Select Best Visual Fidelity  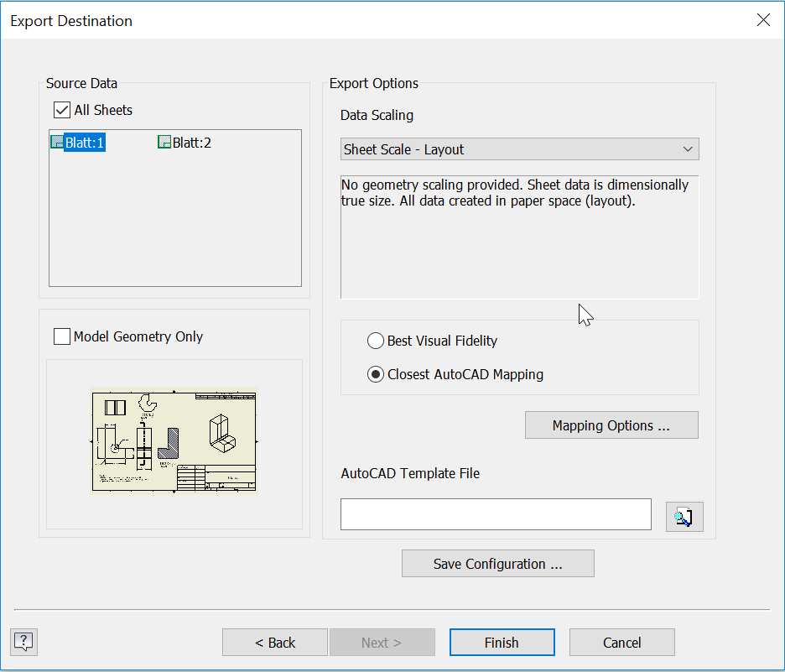[376, 341]
